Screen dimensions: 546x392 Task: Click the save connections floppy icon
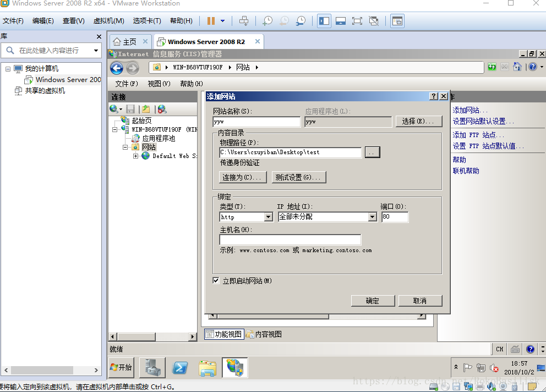(130, 110)
